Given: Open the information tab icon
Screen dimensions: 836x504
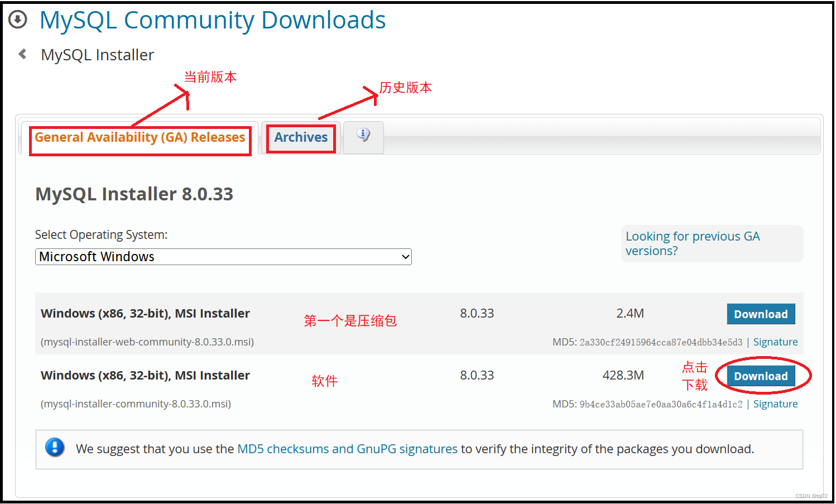Looking at the screenshot, I should [363, 135].
